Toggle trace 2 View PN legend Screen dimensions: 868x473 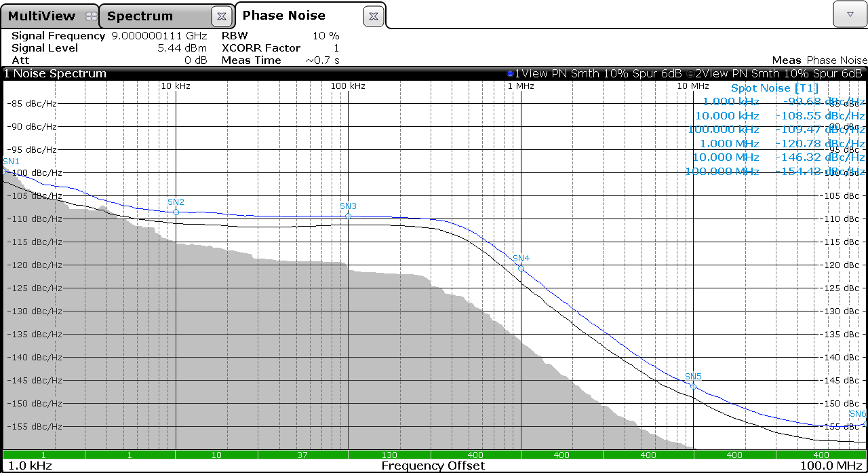coord(774,73)
